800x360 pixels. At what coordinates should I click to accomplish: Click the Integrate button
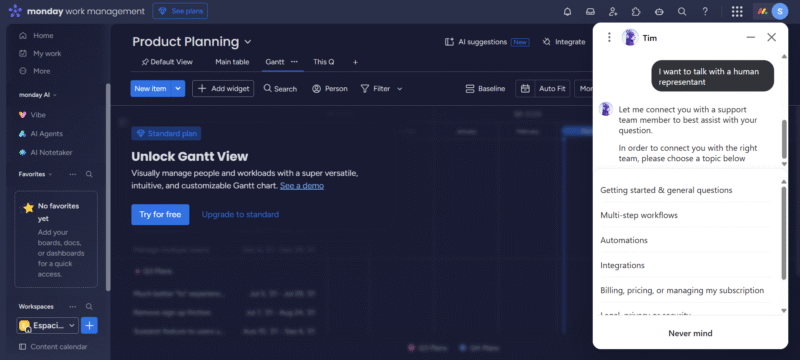[564, 42]
